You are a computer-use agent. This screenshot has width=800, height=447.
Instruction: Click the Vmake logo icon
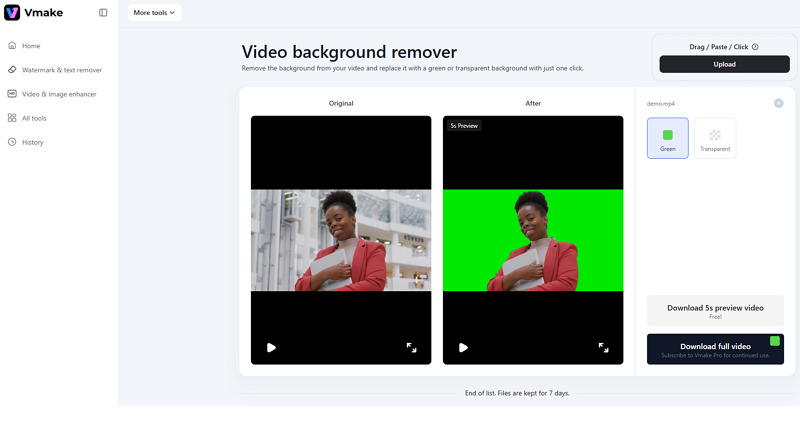click(x=12, y=13)
